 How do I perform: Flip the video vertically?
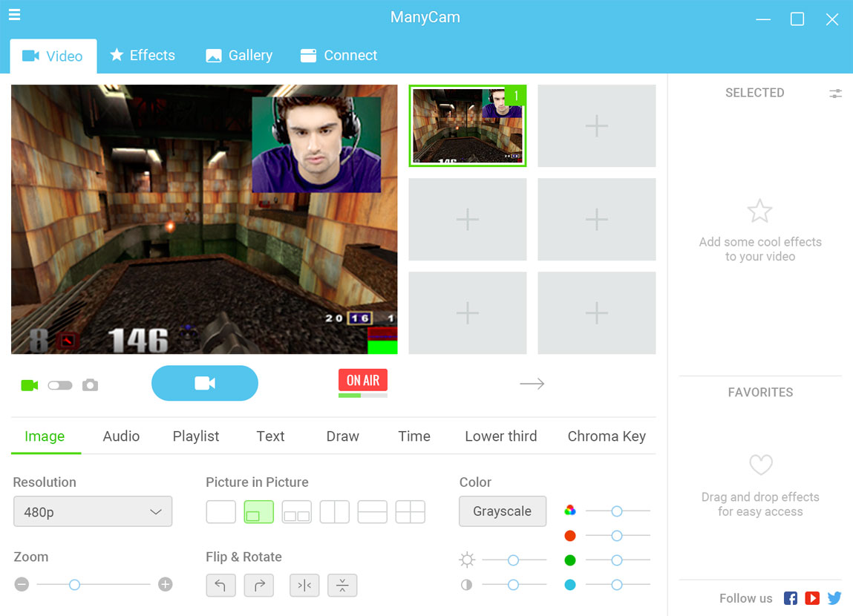pos(342,586)
